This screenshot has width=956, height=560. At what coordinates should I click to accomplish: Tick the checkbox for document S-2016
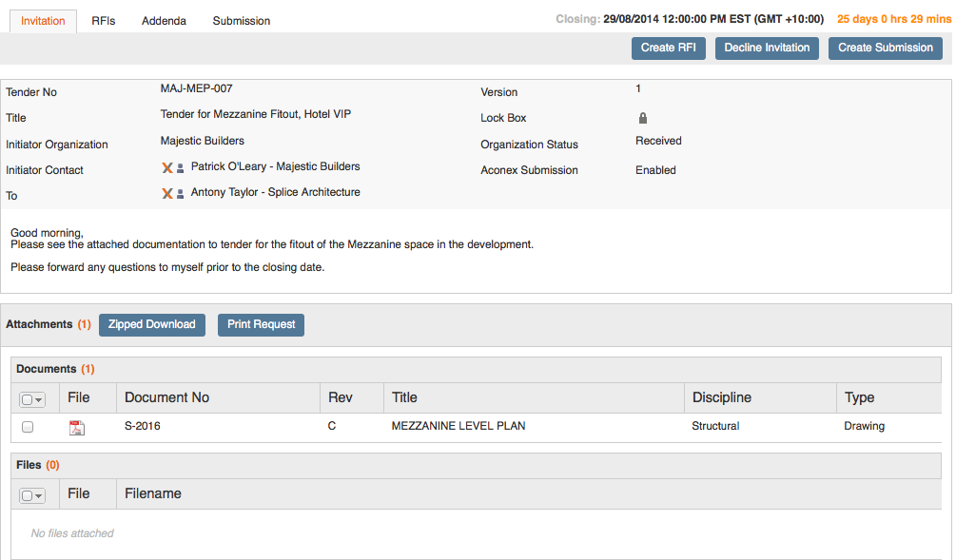(x=28, y=427)
